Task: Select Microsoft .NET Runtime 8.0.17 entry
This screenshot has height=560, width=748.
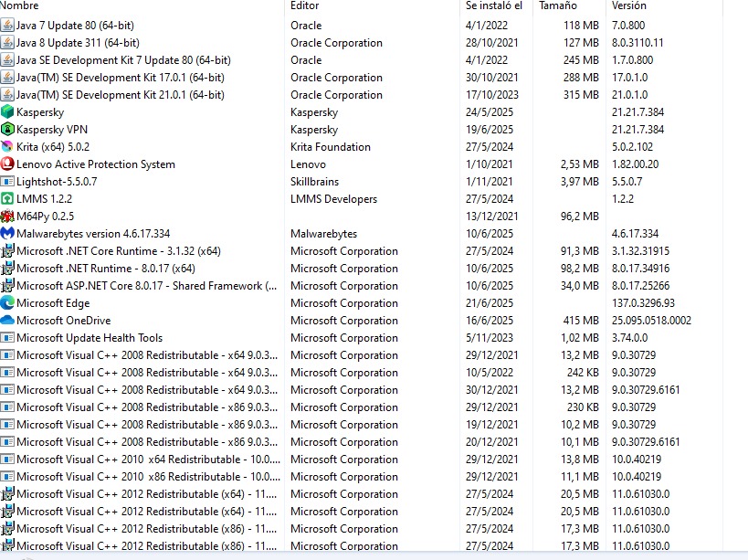Action: 361,269
